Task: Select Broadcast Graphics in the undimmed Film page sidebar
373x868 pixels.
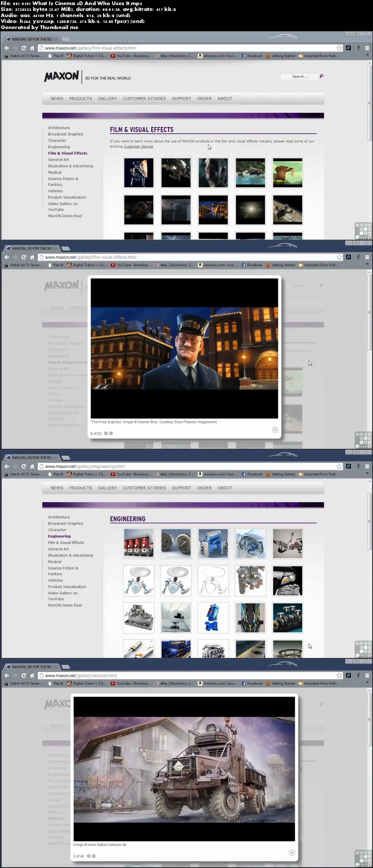Action: click(66, 134)
